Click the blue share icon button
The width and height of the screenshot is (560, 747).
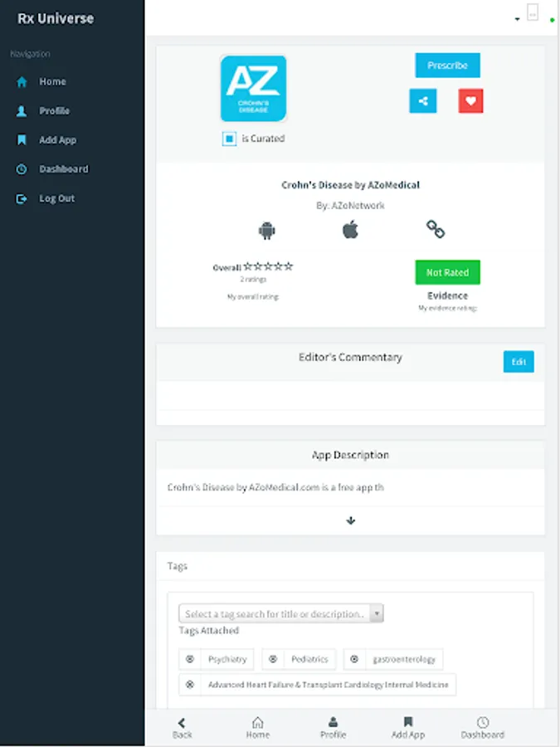423,101
